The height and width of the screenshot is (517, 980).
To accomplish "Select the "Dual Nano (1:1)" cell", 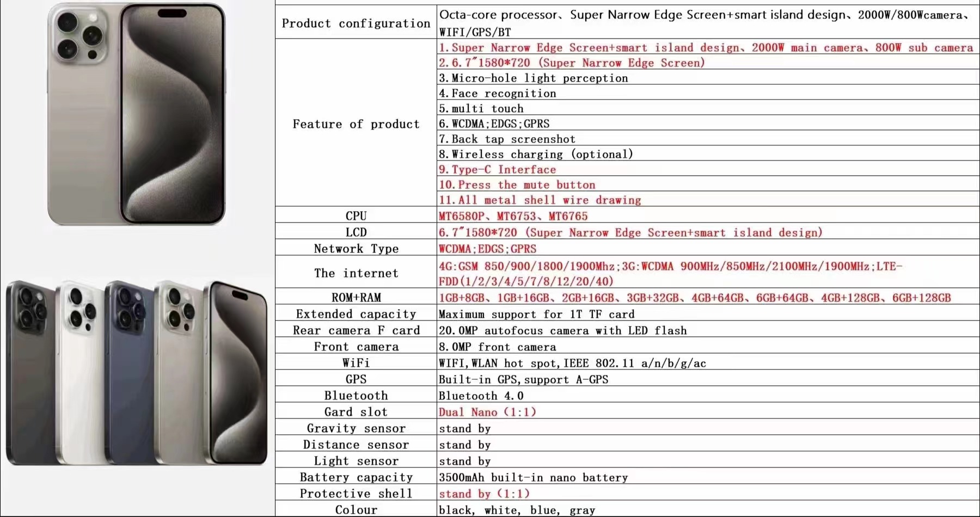I will pos(487,412).
